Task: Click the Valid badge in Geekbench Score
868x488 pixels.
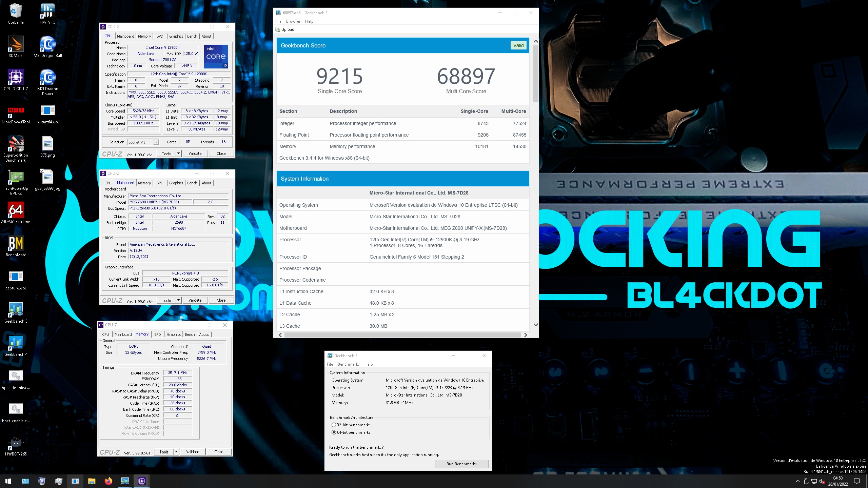Action: (x=518, y=45)
